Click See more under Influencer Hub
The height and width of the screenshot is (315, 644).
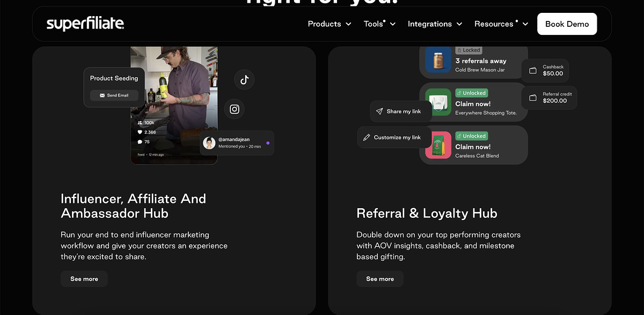(x=84, y=279)
